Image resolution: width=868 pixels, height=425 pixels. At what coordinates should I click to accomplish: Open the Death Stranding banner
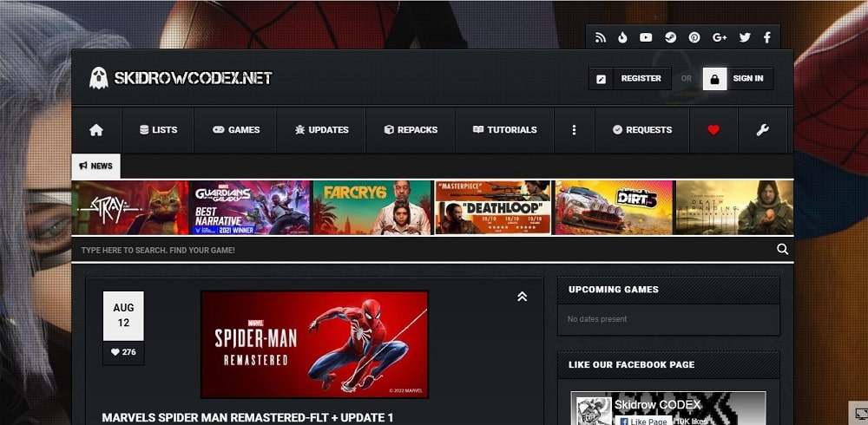point(734,207)
